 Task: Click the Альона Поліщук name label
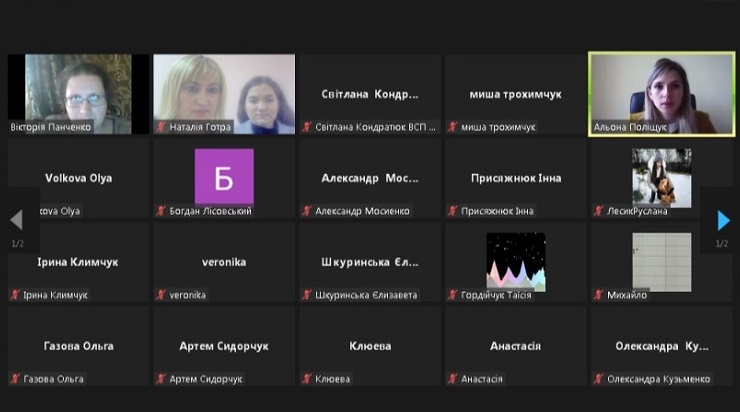630,127
